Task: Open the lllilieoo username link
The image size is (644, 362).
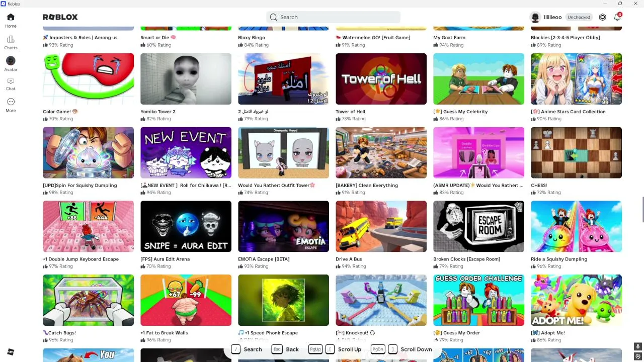Action: click(552, 17)
